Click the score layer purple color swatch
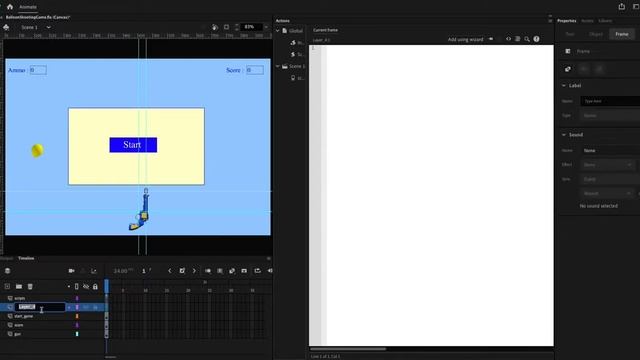This screenshot has width=640, height=360. coord(77,325)
